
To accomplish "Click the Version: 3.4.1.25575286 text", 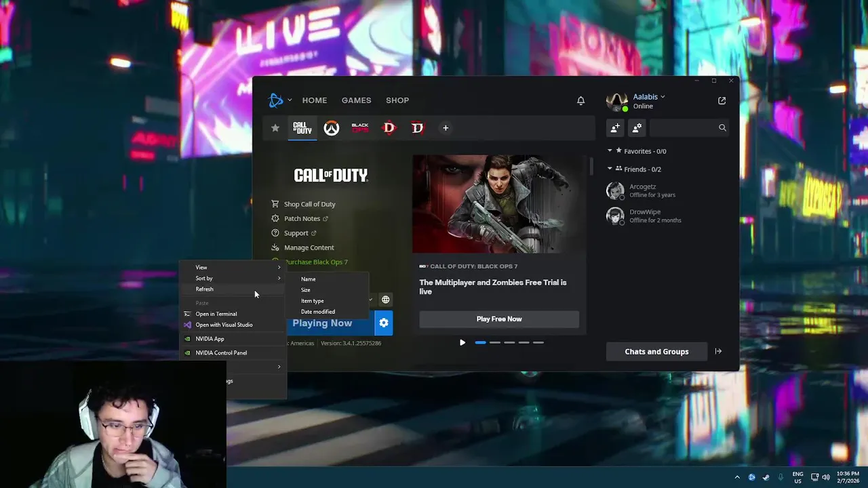I will [351, 343].
